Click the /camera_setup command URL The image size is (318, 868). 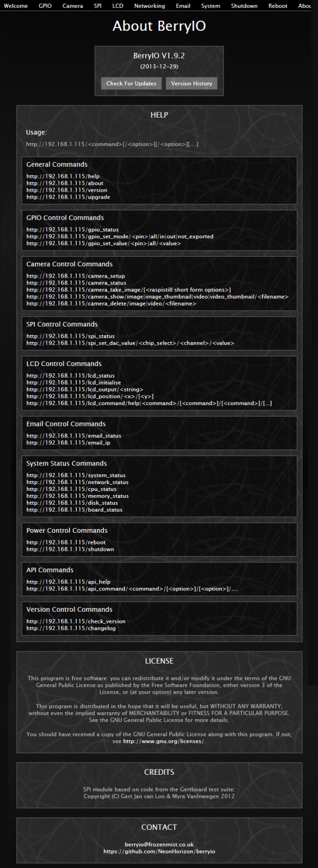[76, 276]
